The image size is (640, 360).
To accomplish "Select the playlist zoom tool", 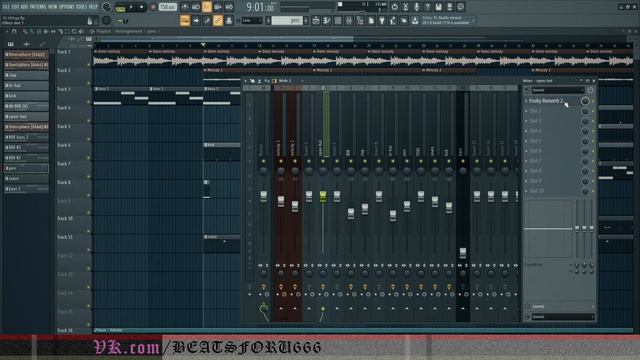I will tap(74, 31).
